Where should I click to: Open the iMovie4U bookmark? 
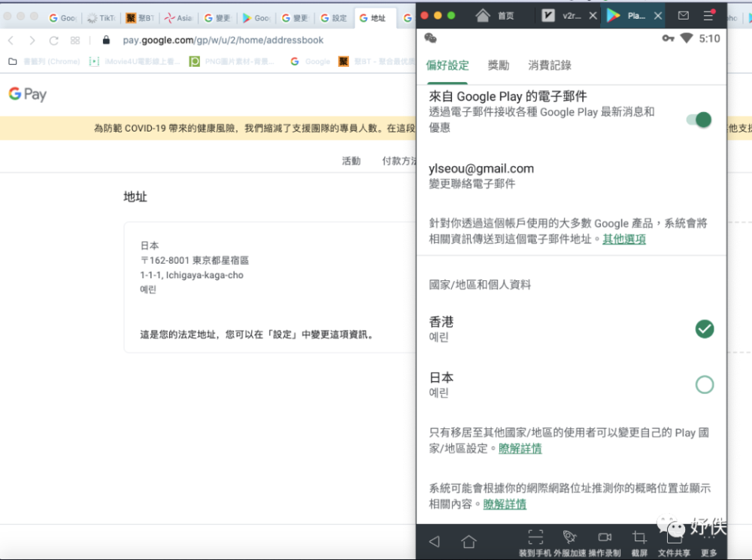click(135, 62)
